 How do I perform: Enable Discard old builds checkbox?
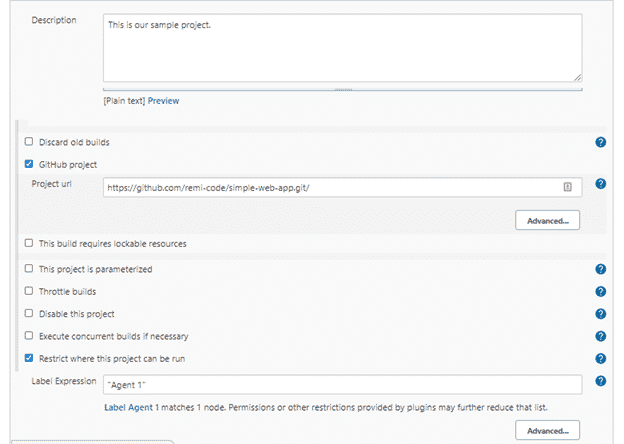(x=29, y=142)
